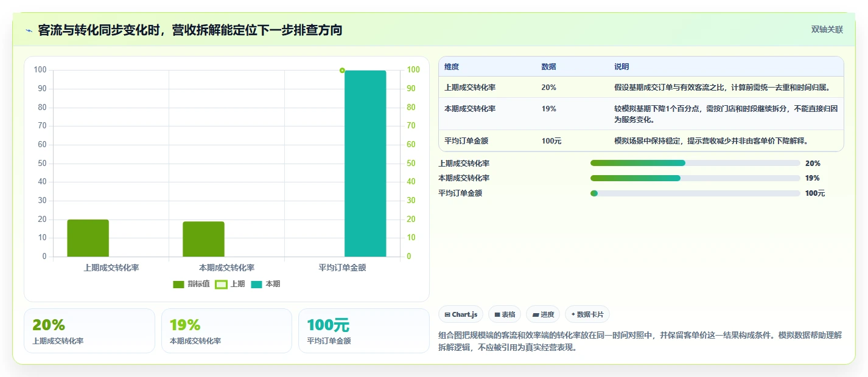Click the lightning icon beside the title
868x377 pixels.
click(29, 30)
